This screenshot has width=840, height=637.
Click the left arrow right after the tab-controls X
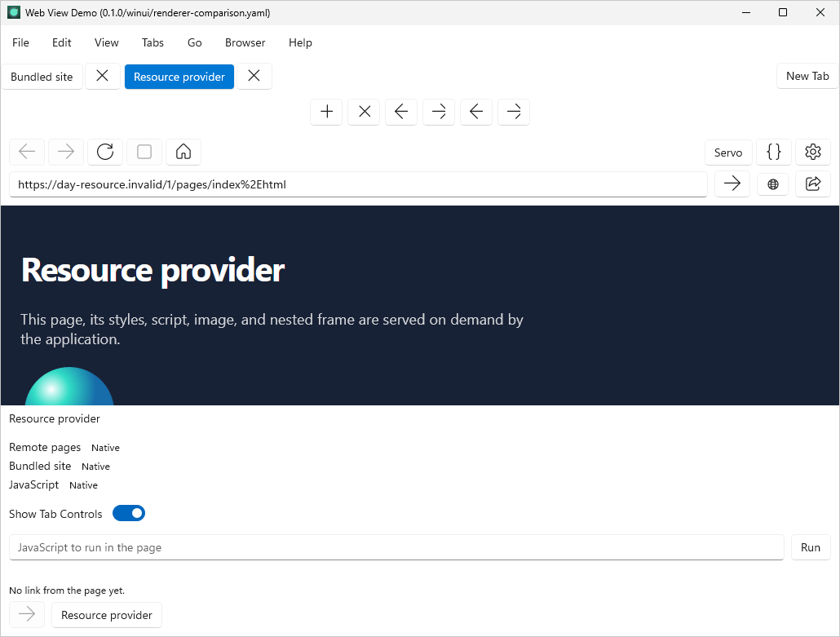pos(401,112)
